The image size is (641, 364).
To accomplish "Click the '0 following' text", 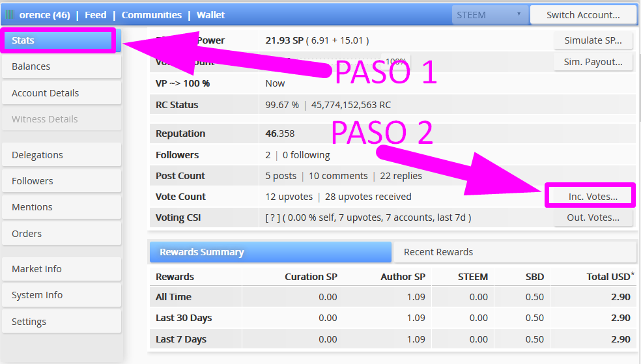I will pos(306,155).
